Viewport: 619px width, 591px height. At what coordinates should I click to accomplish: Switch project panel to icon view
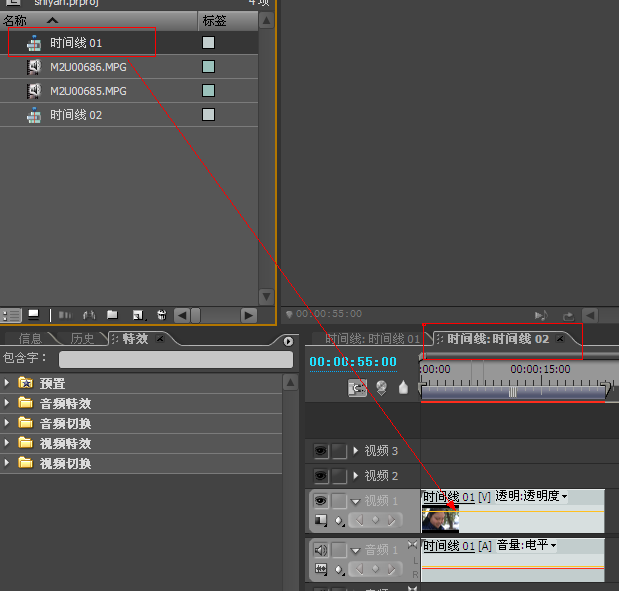(x=34, y=315)
